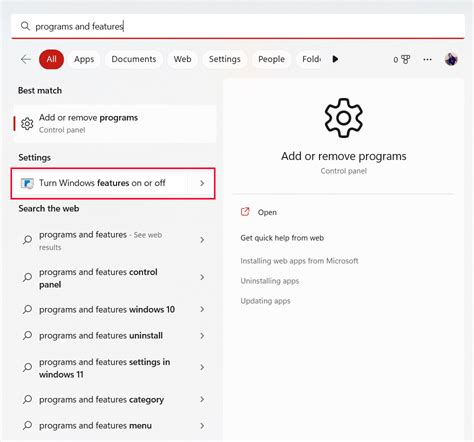The image size is (474, 442).
Task: Expand arrow for Turn Windows features result
Action: click(202, 183)
